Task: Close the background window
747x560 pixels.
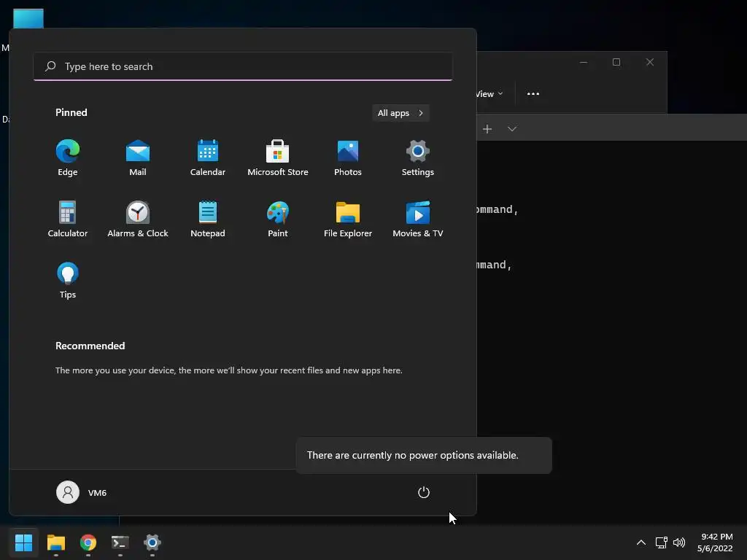Action: (650, 63)
